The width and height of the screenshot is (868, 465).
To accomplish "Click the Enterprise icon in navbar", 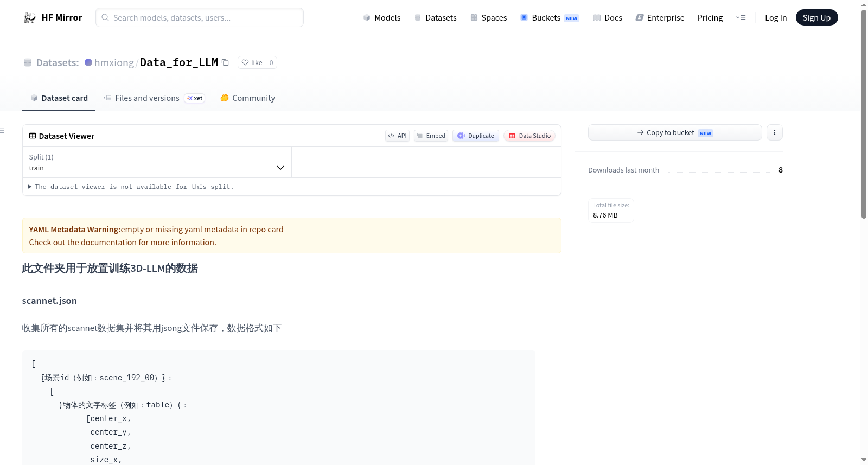I will 640,18.
